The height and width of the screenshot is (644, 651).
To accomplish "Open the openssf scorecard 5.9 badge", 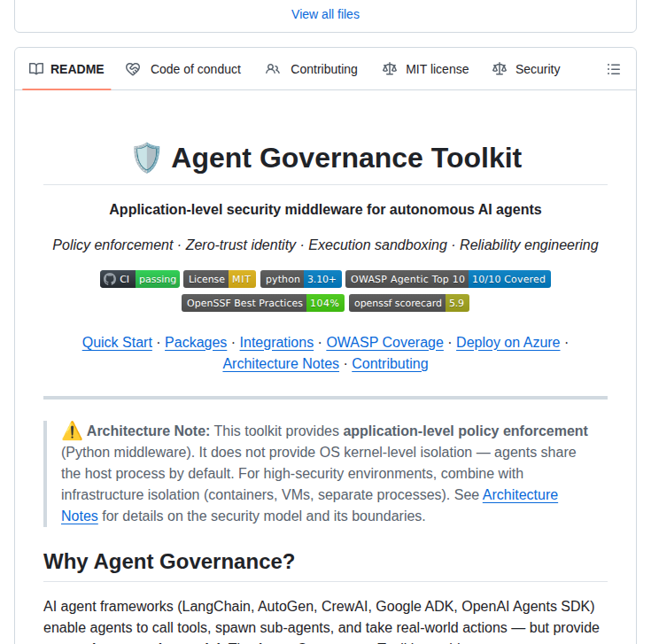I will pos(409,303).
